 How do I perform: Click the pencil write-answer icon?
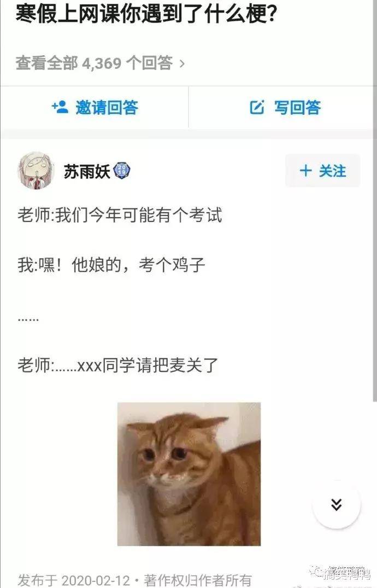point(257,107)
